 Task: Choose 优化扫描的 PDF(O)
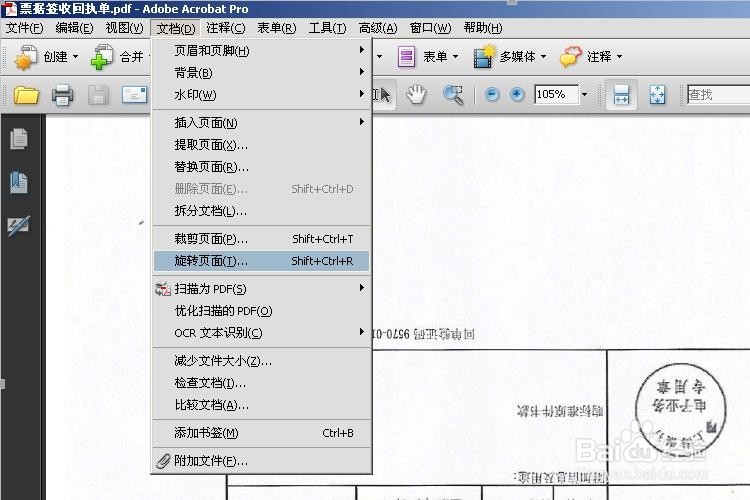pyautogui.click(x=261, y=311)
